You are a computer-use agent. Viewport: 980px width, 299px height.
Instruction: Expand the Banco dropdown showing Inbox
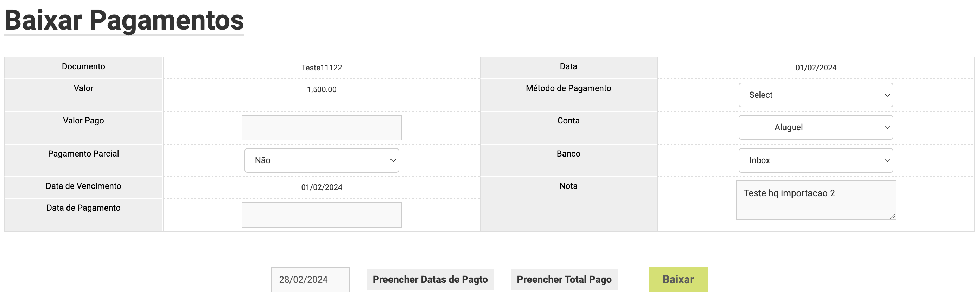(x=815, y=160)
